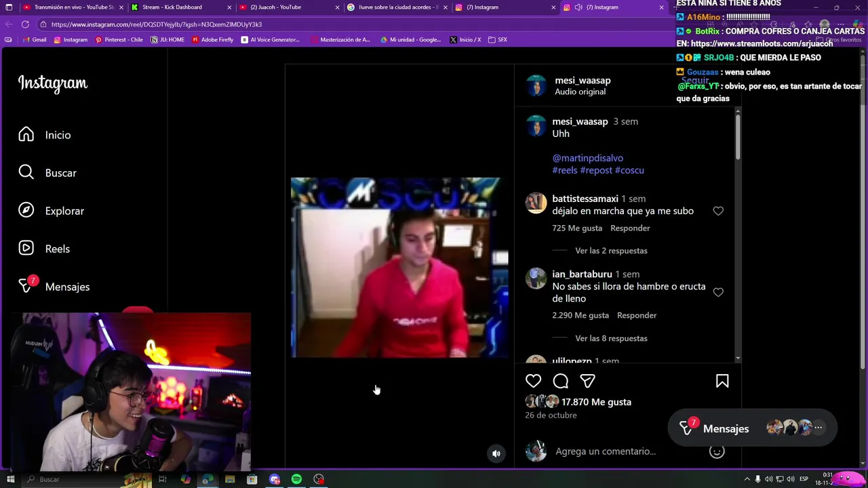Open Adobe Firefly bookmark
This screenshot has height=488, width=868.
(x=212, y=40)
